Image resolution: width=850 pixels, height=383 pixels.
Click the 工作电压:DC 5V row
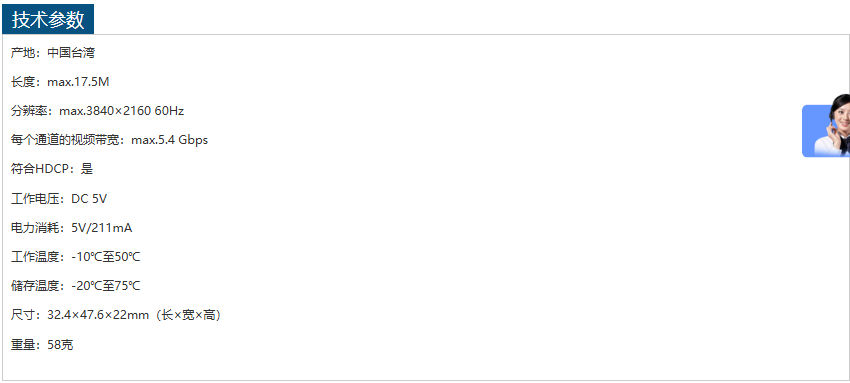(x=59, y=199)
